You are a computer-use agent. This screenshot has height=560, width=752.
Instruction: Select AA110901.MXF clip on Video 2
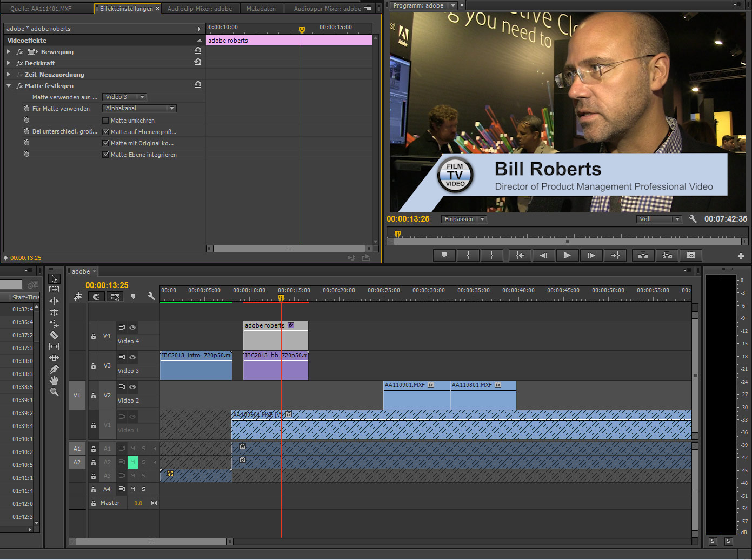click(x=416, y=395)
